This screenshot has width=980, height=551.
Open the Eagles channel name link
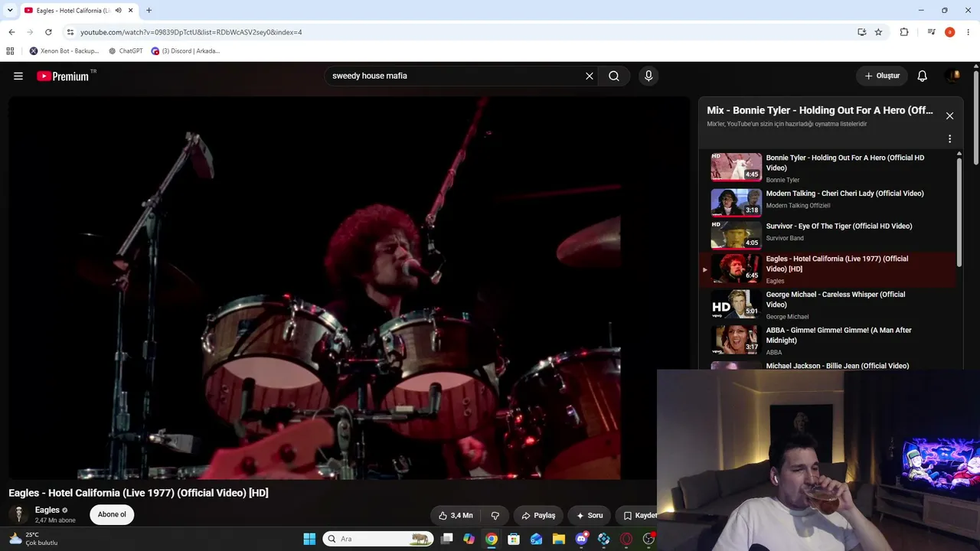(47, 510)
